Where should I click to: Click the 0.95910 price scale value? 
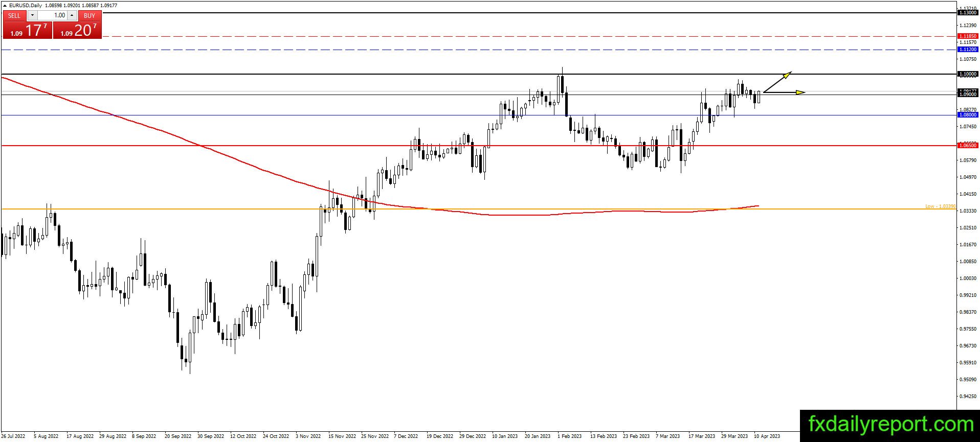coord(968,363)
